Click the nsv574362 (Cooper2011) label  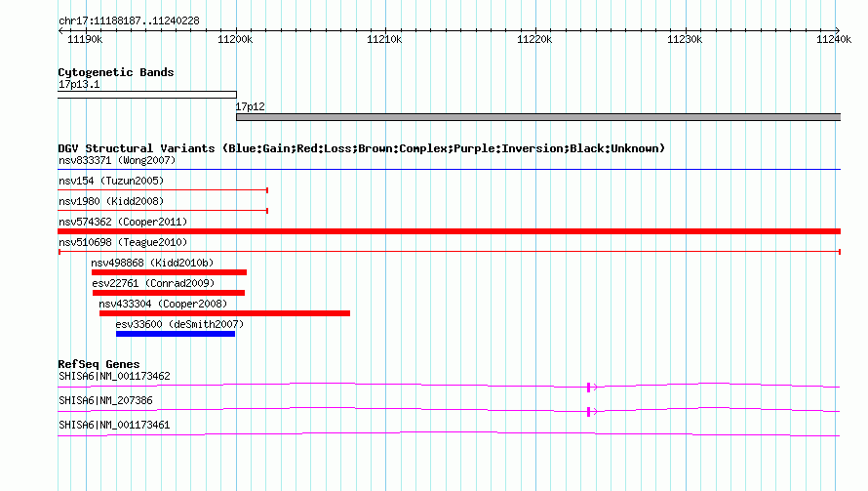[x=123, y=222]
